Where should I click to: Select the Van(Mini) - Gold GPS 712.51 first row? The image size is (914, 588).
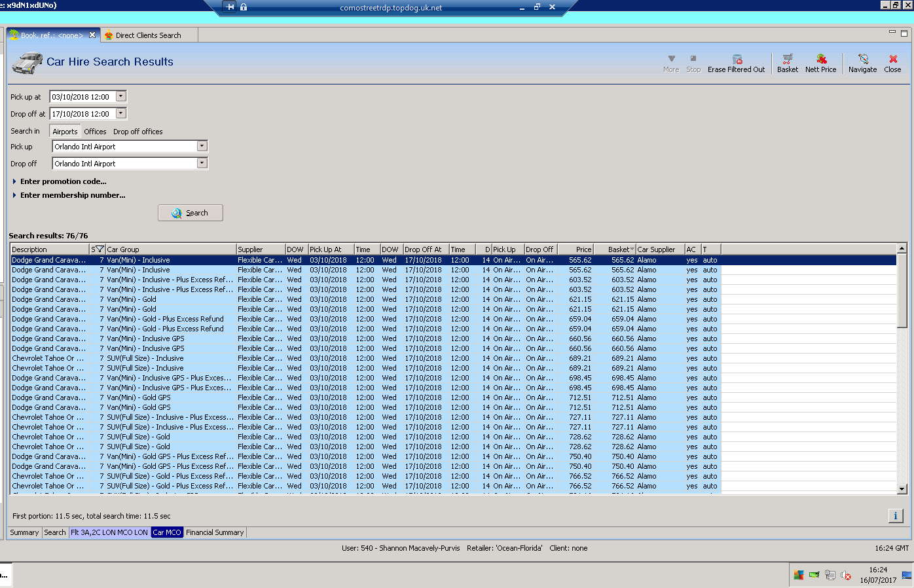click(365, 397)
